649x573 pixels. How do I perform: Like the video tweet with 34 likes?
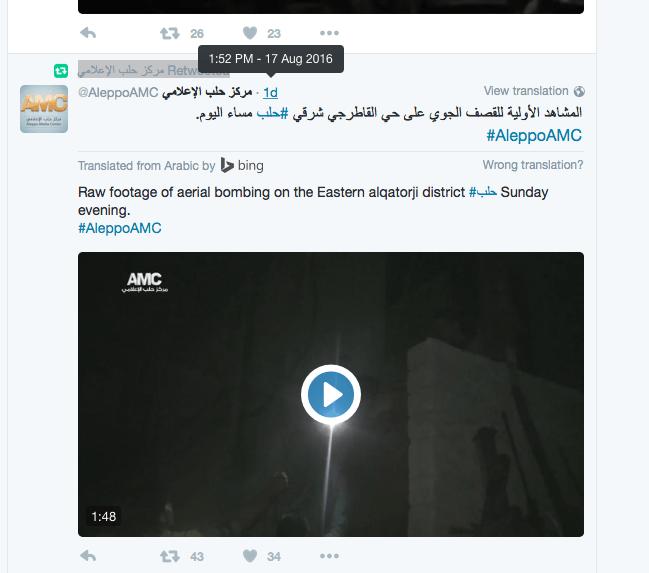click(x=250, y=556)
